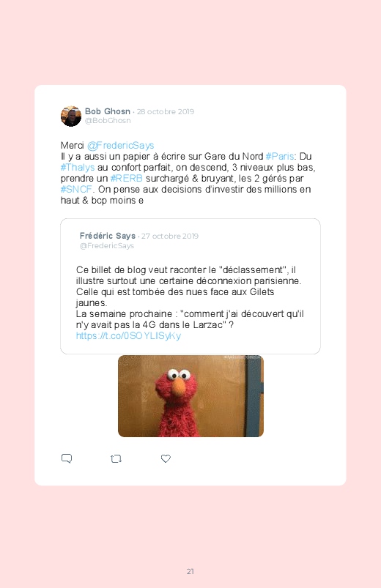The image size is (381, 588).
Task: Open the #SNCF hashtag
Action: [x=76, y=190]
